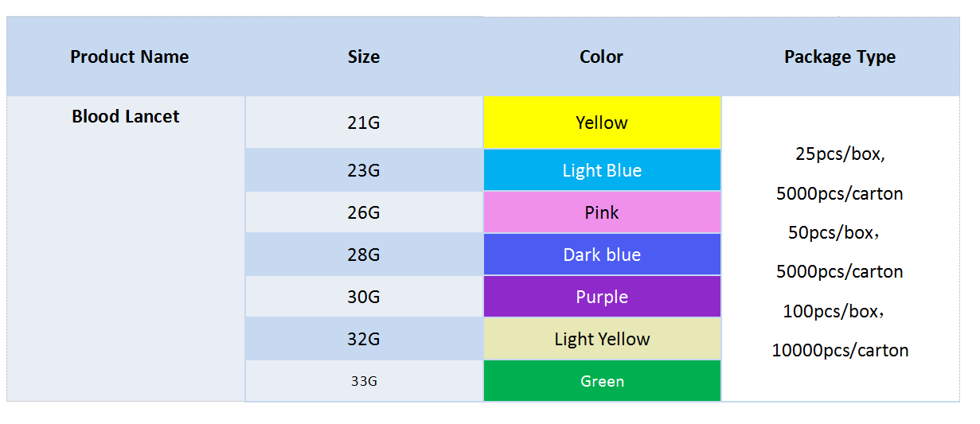The image size is (980, 424).
Task: Select the Light Yellow color cell
Action: click(602, 339)
